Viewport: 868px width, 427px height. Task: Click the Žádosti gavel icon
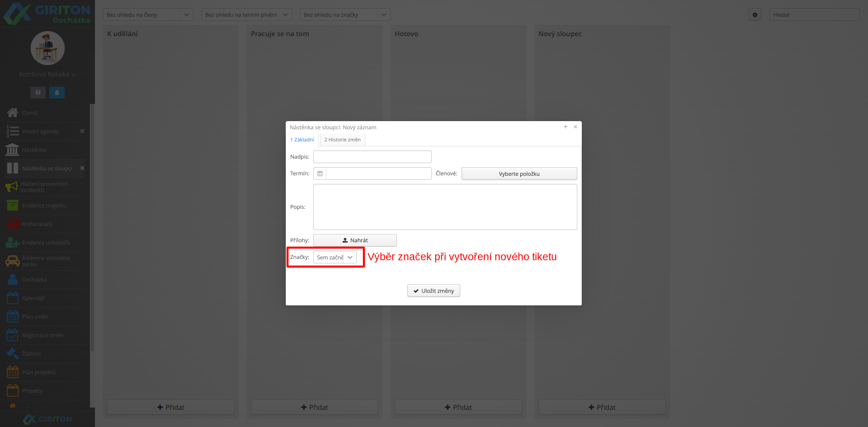(x=13, y=353)
